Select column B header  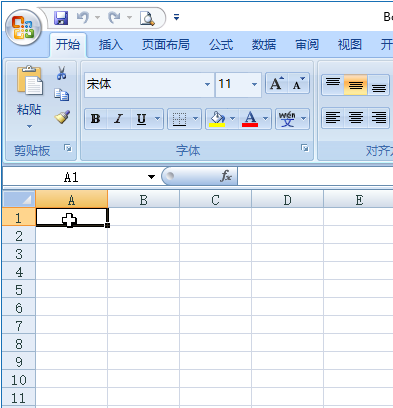[x=143, y=200]
